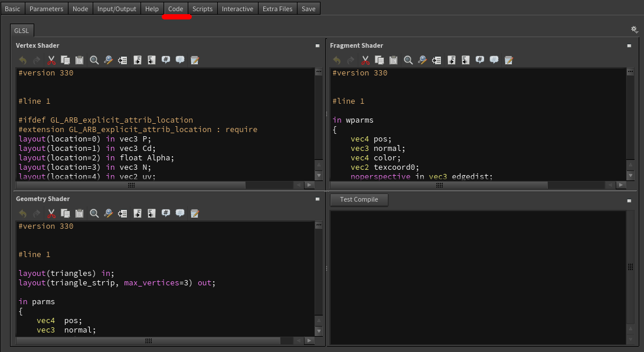Select the GLSL sub-tab

click(22, 31)
